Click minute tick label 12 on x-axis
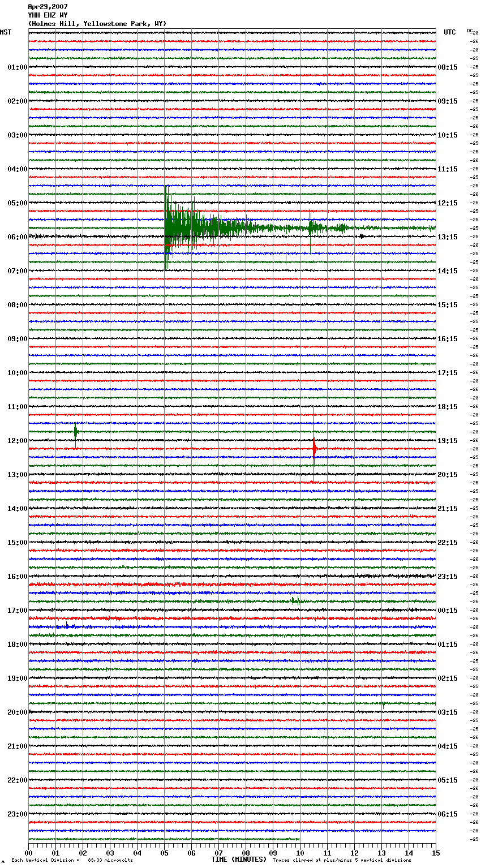 pyautogui.click(x=354, y=853)
